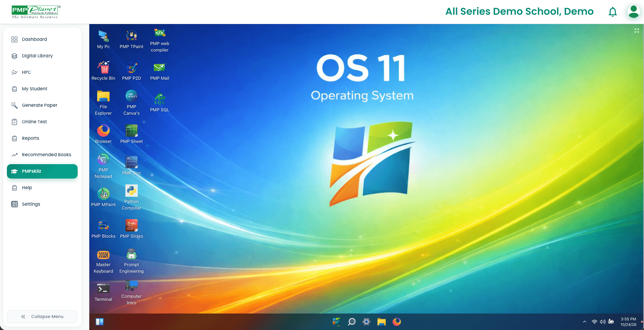The height and width of the screenshot is (330, 644).
Task: Launch Python Compiller icon
Action: tap(132, 198)
